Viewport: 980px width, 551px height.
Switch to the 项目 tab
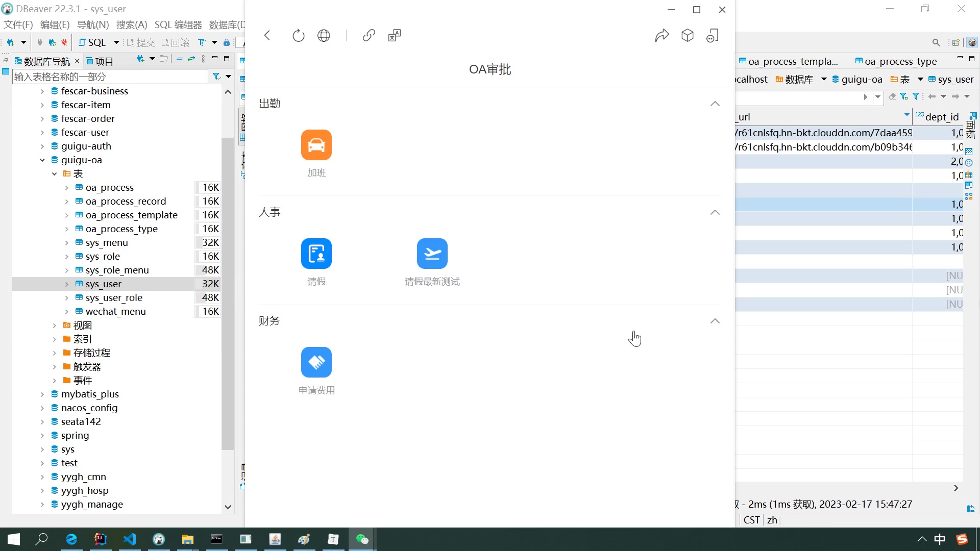(x=100, y=61)
